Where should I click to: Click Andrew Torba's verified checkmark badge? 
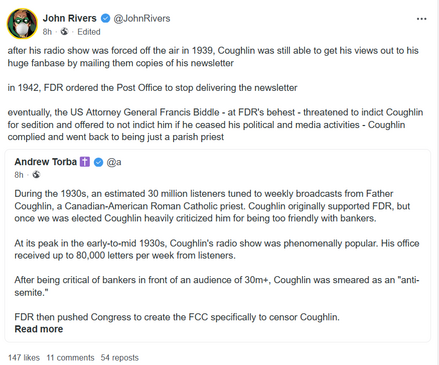98,162
